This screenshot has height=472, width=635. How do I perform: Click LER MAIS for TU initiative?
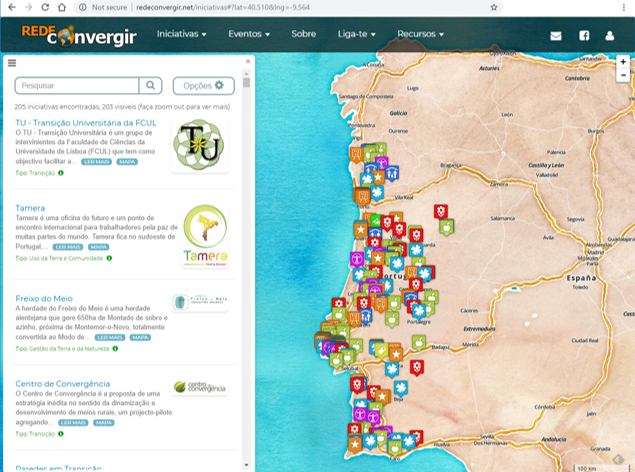pyautogui.click(x=96, y=162)
